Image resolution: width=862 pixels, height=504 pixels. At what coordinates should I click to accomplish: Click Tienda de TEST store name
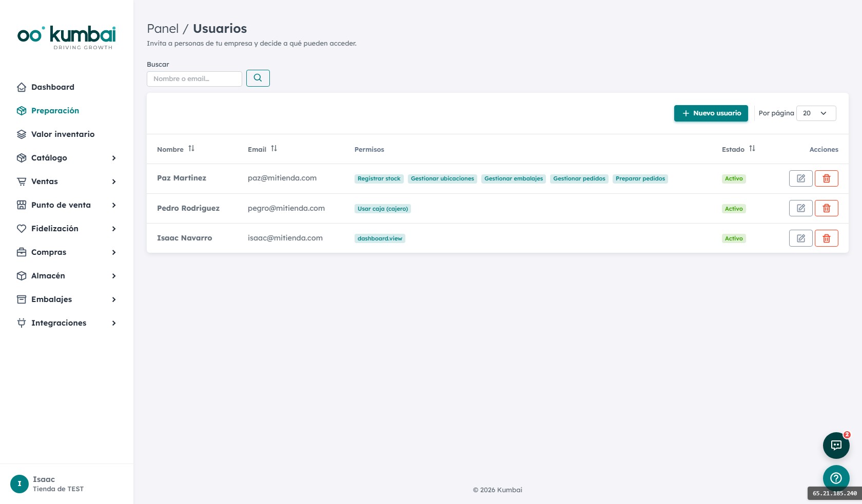point(58,489)
